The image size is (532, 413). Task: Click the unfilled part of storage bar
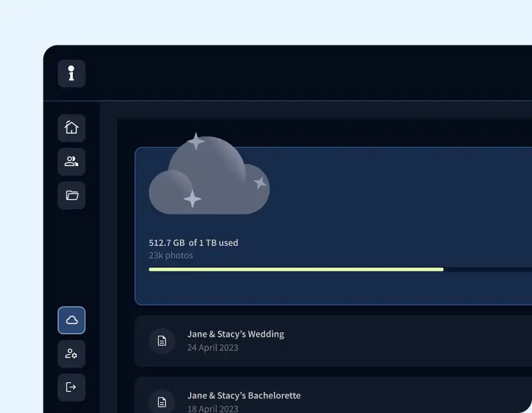click(x=487, y=270)
